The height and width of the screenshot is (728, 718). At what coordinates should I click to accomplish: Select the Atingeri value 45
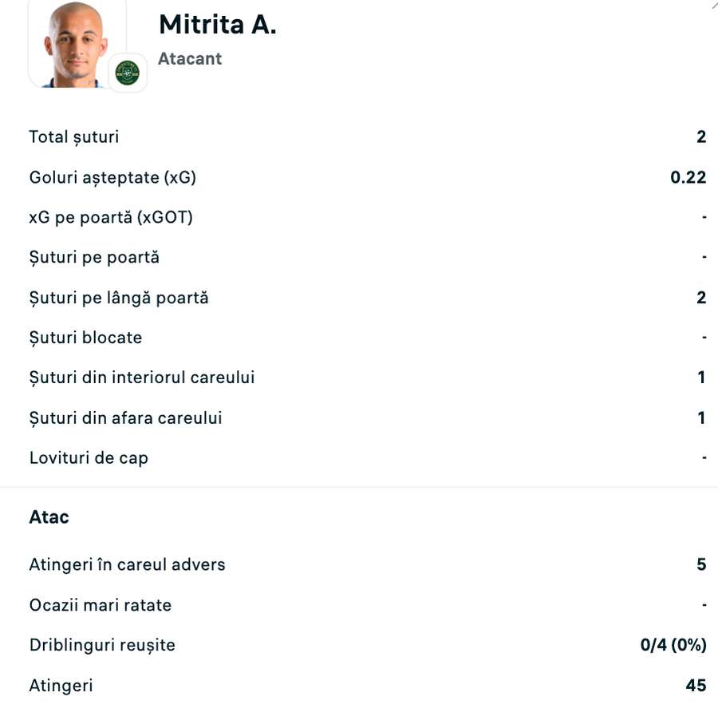coord(696,685)
